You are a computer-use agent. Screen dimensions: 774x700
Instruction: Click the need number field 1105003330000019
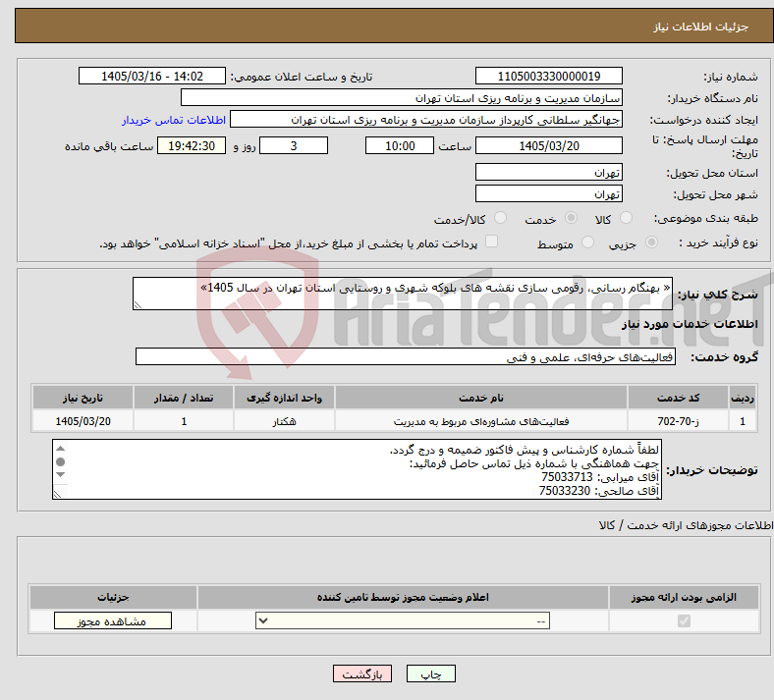[x=549, y=76]
